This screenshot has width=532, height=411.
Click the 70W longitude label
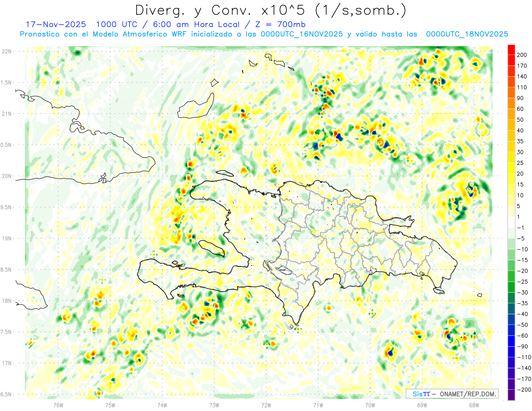pyautogui.click(x=370, y=404)
